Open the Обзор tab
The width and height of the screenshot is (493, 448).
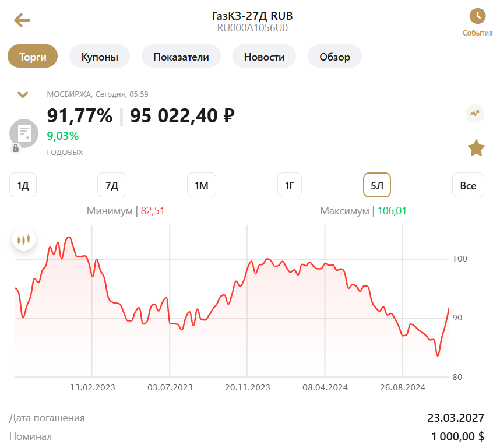coord(334,57)
